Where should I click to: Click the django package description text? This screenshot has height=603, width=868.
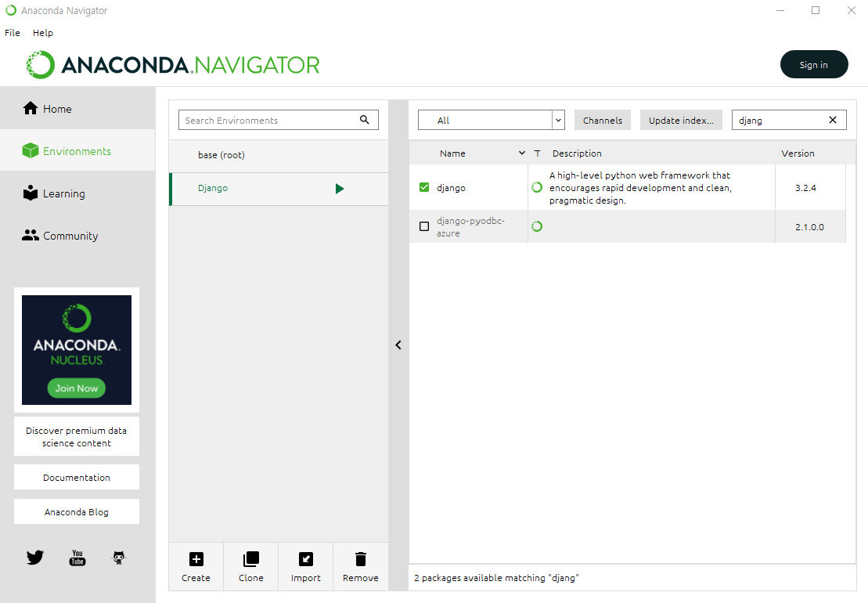pyautogui.click(x=640, y=188)
